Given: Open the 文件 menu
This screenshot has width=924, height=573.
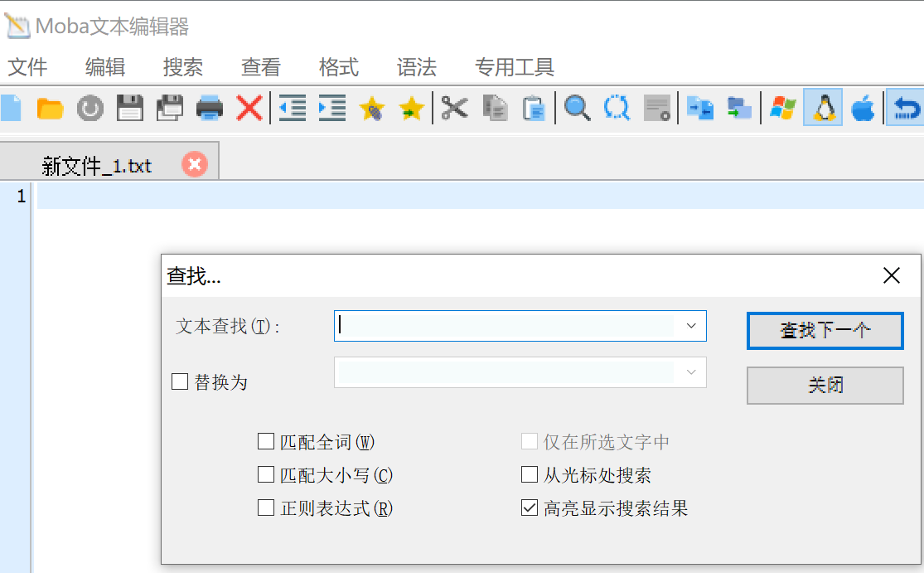Looking at the screenshot, I should (27, 66).
